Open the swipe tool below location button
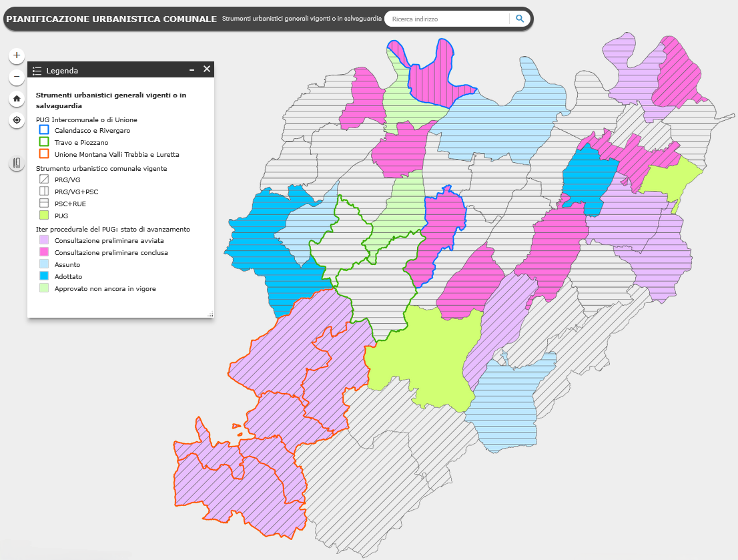 pyautogui.click(x=17, y=163)
